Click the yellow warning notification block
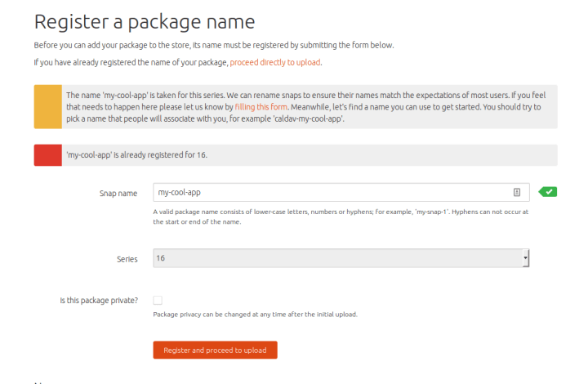This screenshot has height=384, width=588. [x=47, y=107]
